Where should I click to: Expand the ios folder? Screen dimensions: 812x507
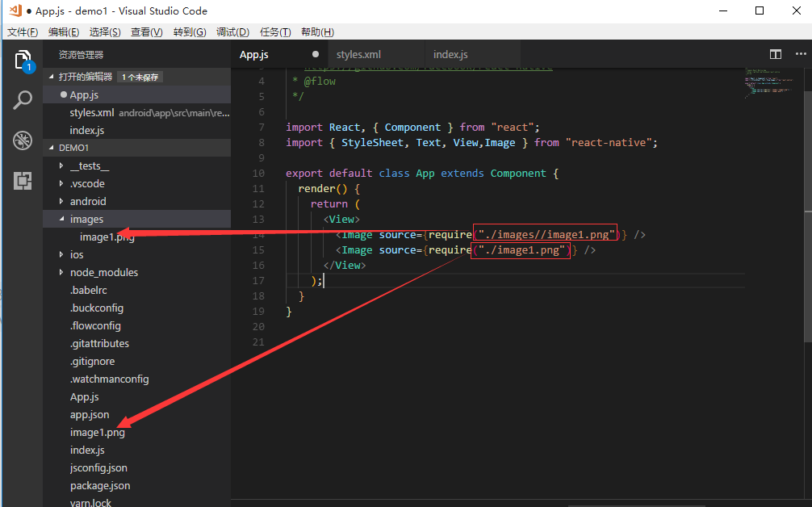[x=61, y=254]
